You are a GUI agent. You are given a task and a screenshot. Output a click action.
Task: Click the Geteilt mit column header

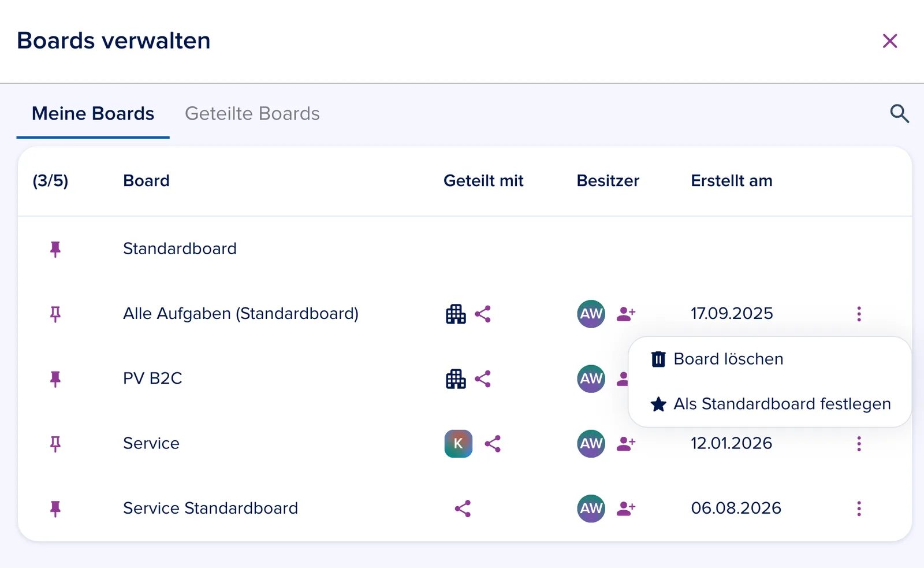coord(483,181)
